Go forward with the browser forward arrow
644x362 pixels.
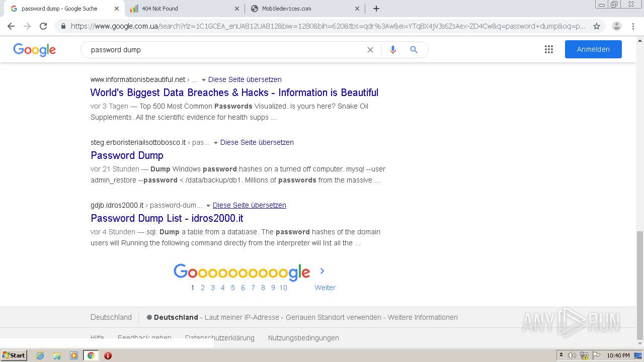[x=27, y=26]
